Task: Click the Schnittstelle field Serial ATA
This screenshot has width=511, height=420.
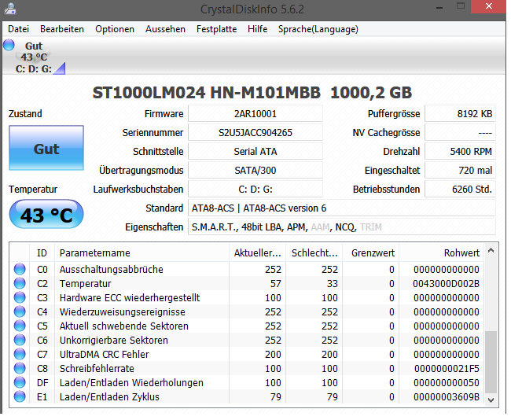Action: [x=256, y=152]
